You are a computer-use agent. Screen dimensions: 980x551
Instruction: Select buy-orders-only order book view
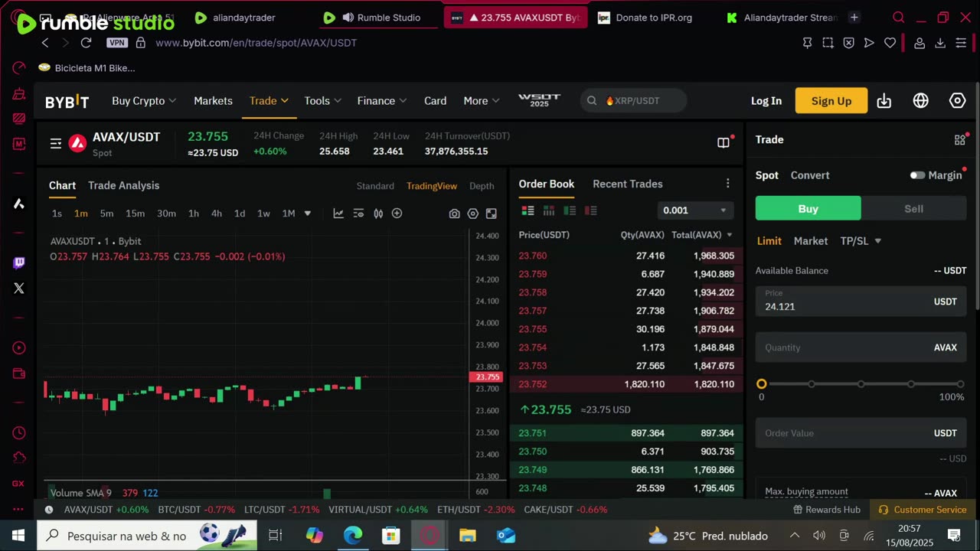point(570,210)
